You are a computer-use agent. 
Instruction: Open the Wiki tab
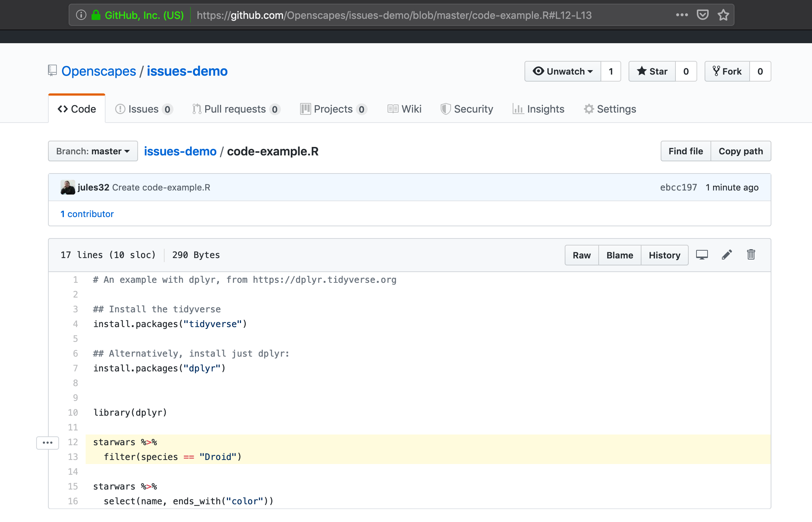[405, 109]
